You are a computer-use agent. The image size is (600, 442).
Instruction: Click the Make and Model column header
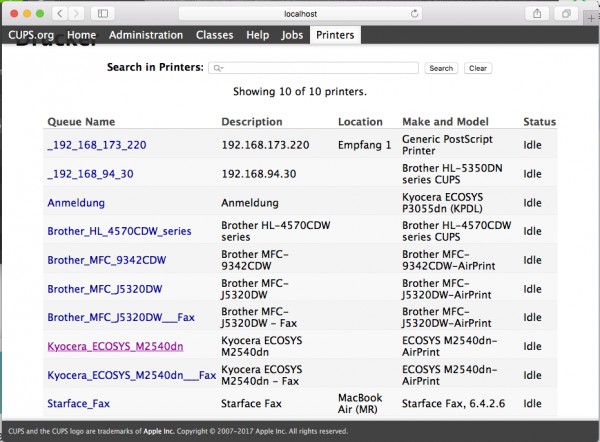[445, 122]
